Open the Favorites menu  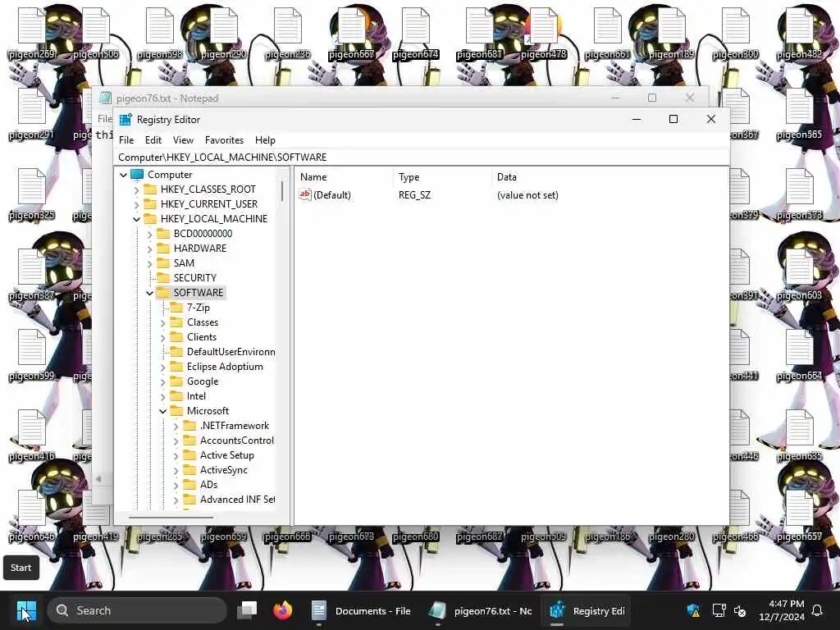[x=224, y=139]
